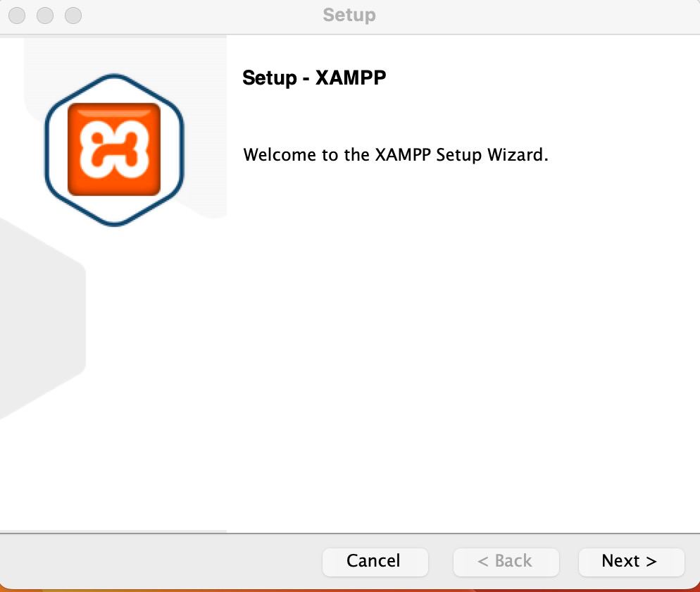Viewport: 700px width, 592px height.
Task: Close the Setup window
Action: pos(17,16)
